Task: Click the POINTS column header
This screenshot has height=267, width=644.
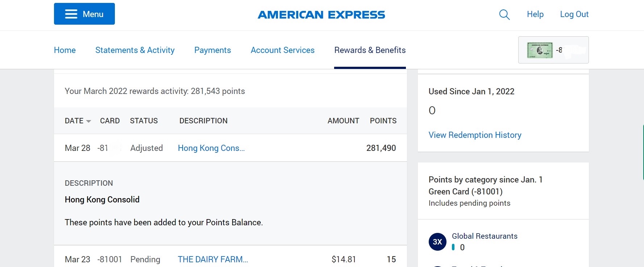Action: 383,121
